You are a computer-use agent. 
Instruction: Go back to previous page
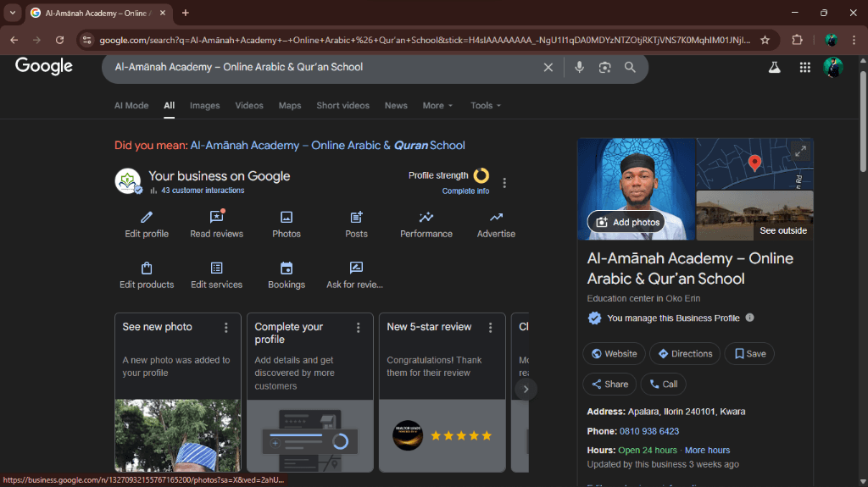[x=14, y=40]
